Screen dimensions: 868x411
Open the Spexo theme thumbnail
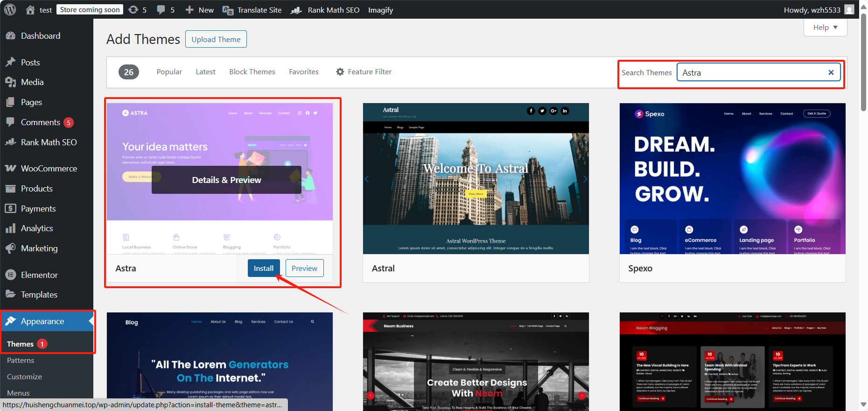(x=732, y=178)
